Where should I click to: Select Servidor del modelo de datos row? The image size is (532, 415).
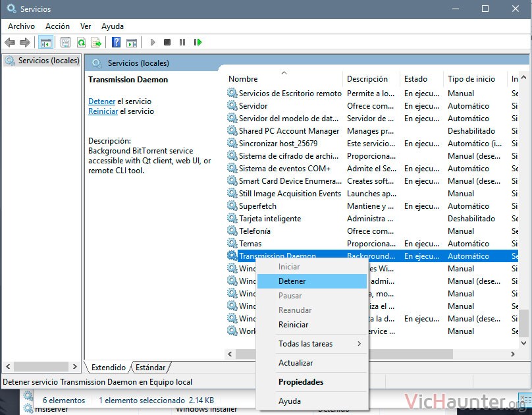click(372, 119)
